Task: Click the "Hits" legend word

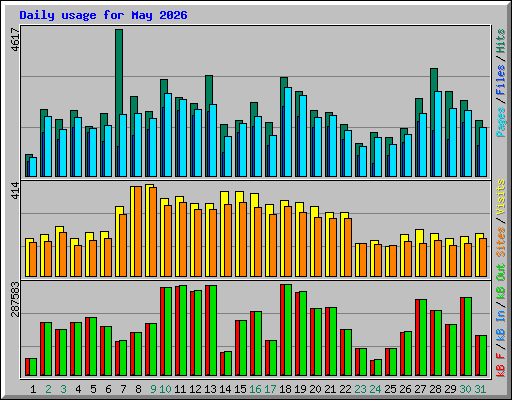Action: [501, 41]
